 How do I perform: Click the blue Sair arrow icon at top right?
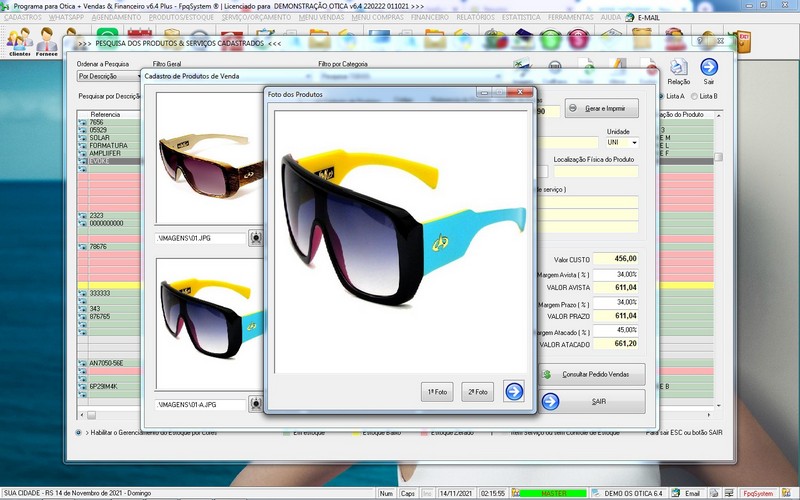click(709, 68)
